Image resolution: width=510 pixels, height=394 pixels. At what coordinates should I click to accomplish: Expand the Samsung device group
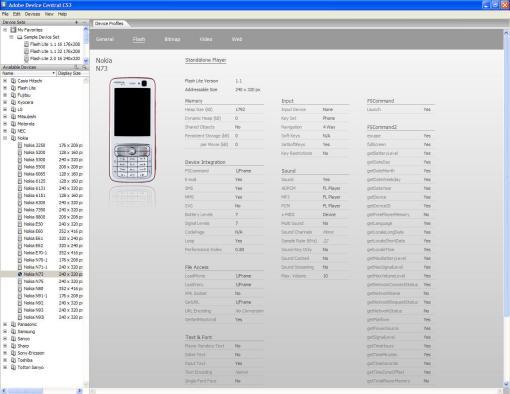coord(5,332)
